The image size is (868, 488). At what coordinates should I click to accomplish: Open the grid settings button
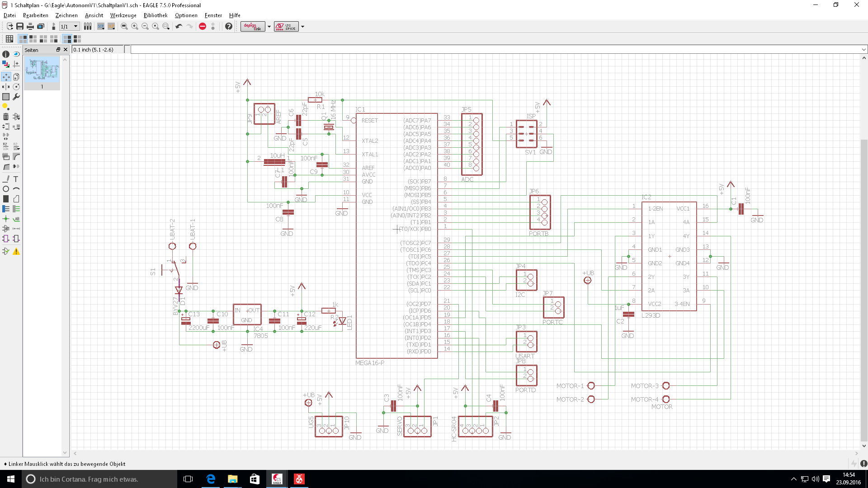pos(9,39)
